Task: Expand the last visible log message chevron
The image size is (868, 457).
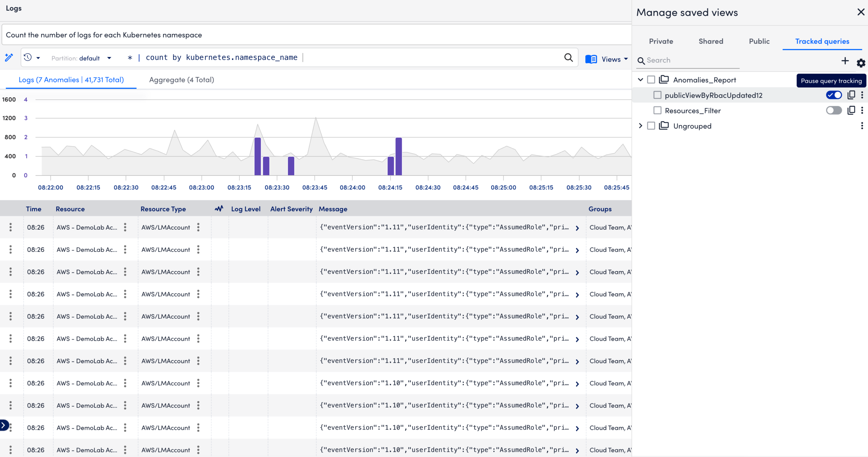Action: [577, 451]
